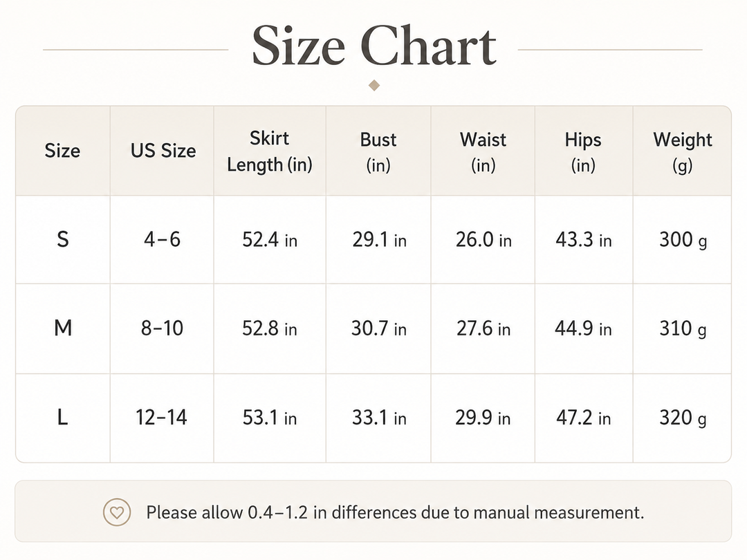
Task: Click the Waist (in) header
Action: point(483,152)
